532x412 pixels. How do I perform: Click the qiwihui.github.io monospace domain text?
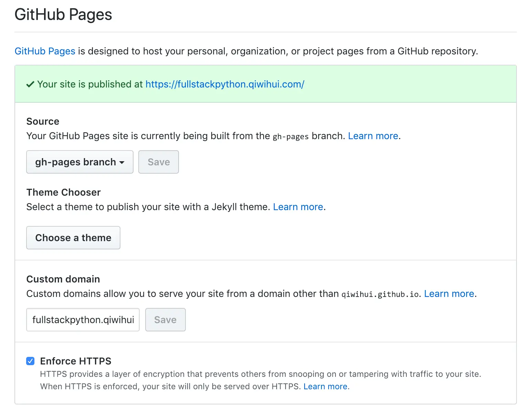[380, 295]
